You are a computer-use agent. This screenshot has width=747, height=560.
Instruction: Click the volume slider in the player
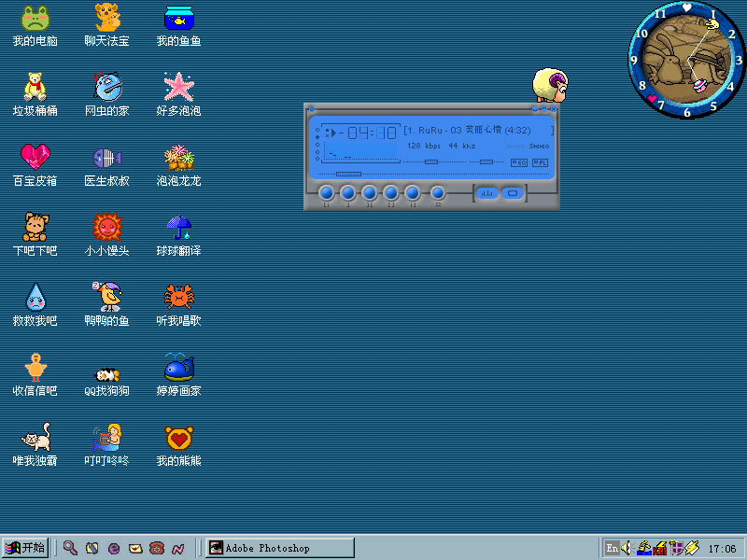(430, 162)
